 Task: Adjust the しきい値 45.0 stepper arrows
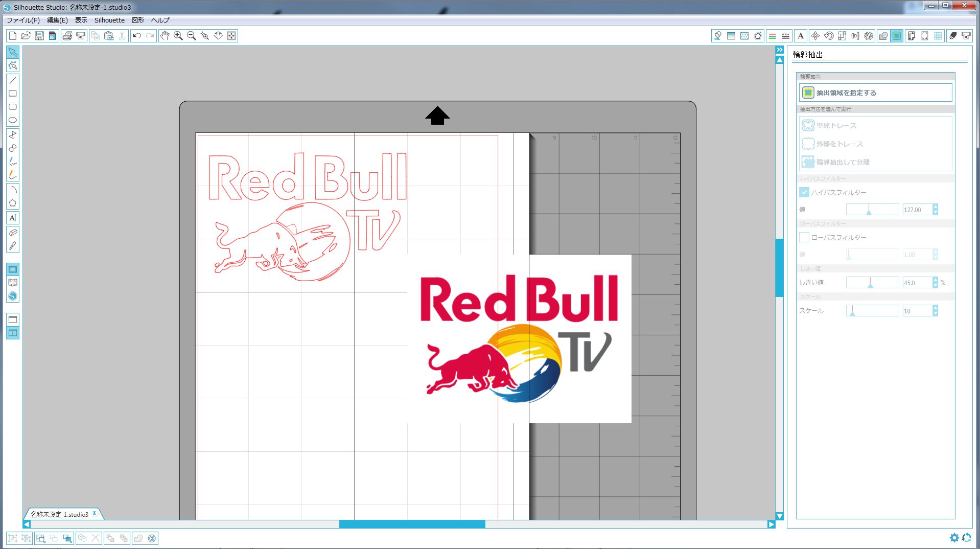[936, 283]
